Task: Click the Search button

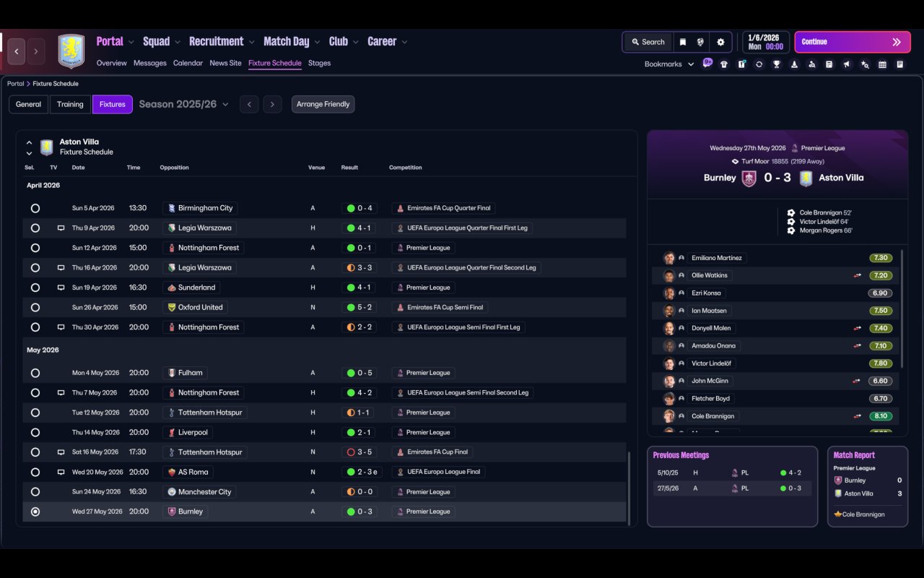Action: pyautogui.click(x=648, y=42)
